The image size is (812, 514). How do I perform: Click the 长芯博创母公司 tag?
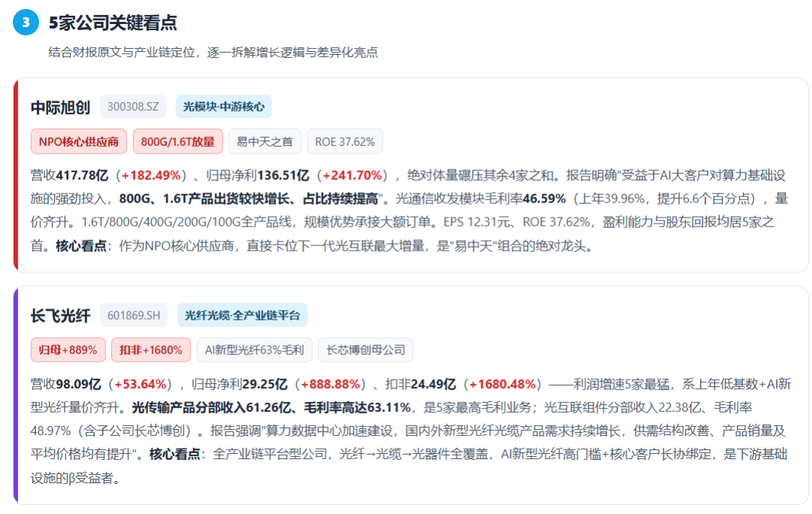click(365, 350)
